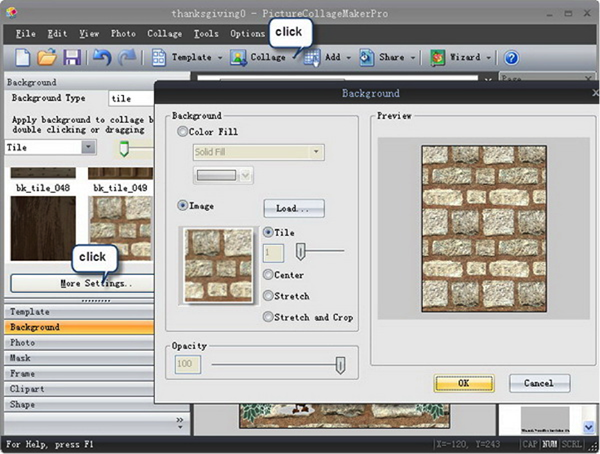Choose the Center image option
The width and height of the screenshot is (600, 454).
click(x=268, y=275)
